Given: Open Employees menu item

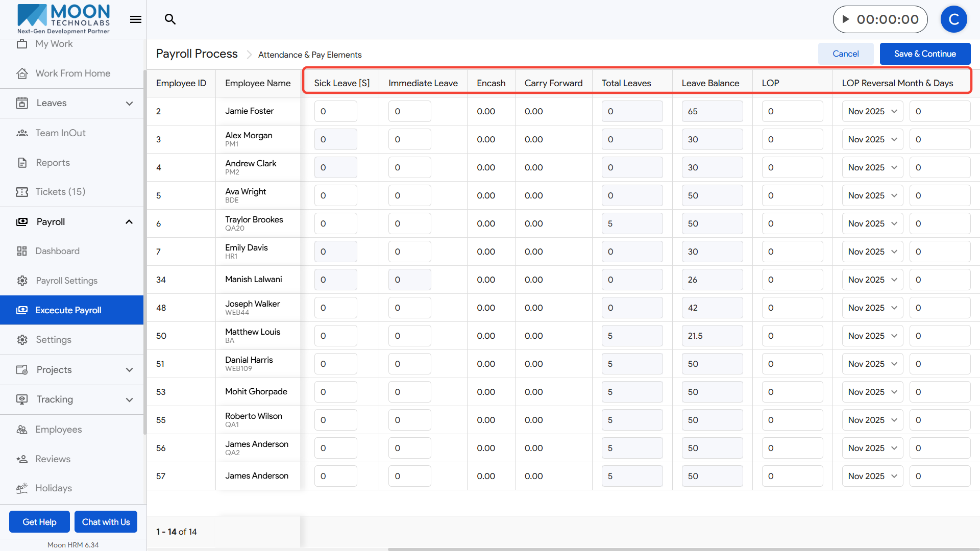Looking at the screenshot, I should (x=58, y=430).
